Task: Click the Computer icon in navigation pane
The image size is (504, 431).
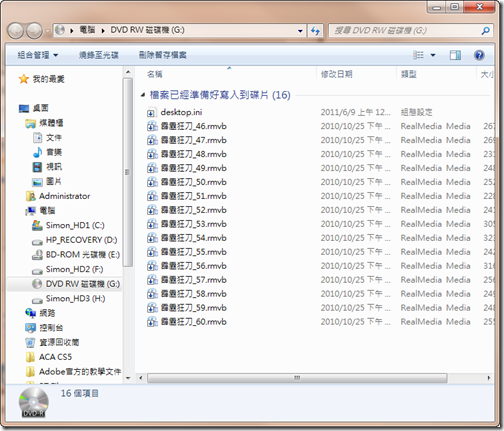Action: (x=31, y=211)
